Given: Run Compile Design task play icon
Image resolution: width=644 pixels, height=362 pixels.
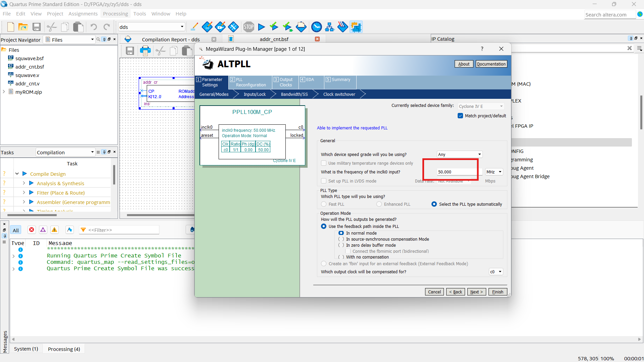Looking at the screenshot, I should tap(25, 174).
